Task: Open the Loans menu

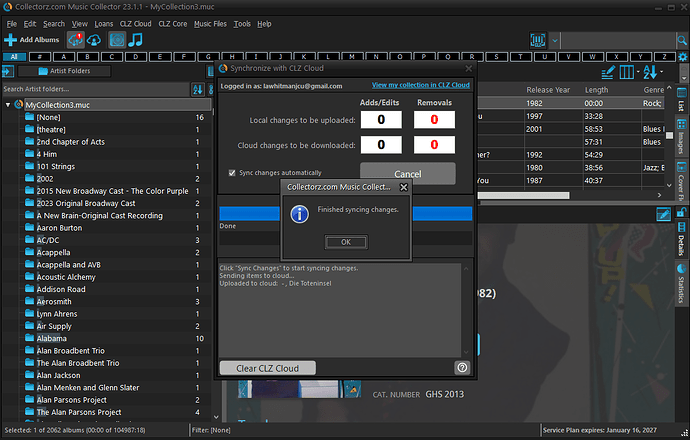Action: 103,24
